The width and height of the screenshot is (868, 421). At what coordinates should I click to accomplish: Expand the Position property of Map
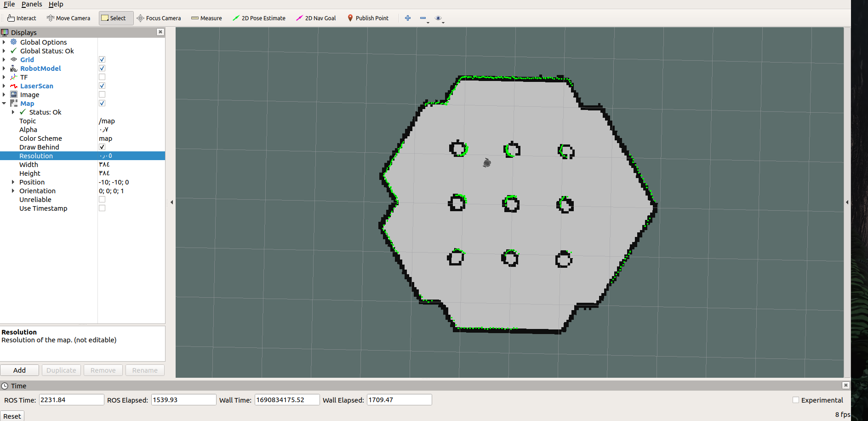(13, 182)
